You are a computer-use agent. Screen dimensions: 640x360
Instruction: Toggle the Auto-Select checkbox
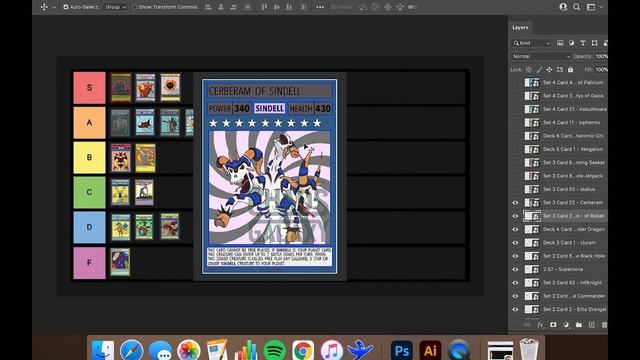click(66, 7)
